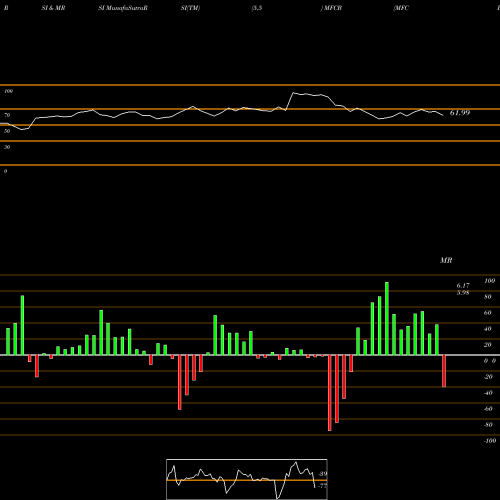
Task: Click the 'SI(TM)' header text
Action: tap(190, 8)
